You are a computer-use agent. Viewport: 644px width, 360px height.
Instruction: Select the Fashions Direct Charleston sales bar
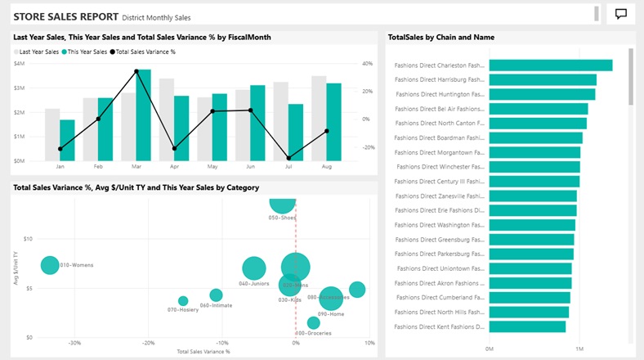(x=550, y=65)
